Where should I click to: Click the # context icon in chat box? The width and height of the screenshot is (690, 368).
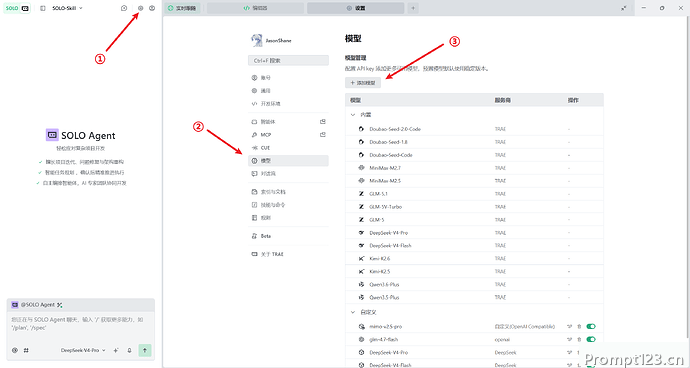[26, 350]
